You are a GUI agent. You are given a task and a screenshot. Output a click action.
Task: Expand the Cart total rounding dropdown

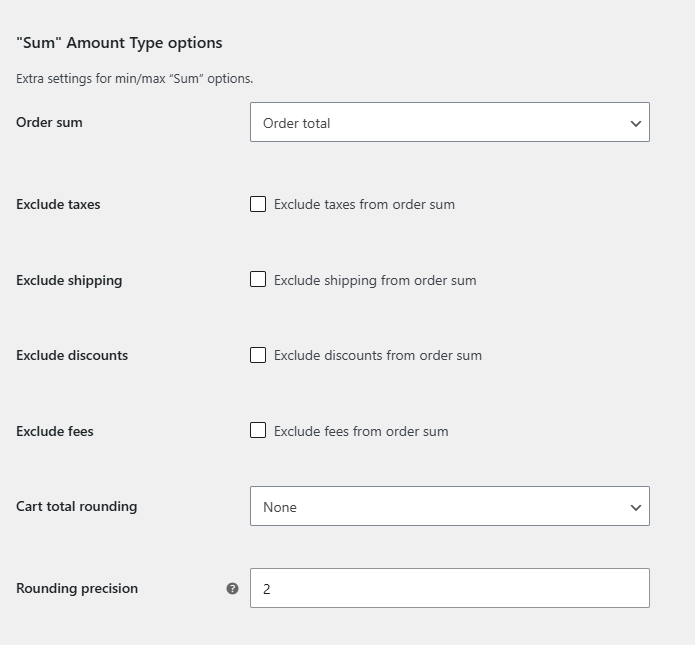[x=450, y=506]
